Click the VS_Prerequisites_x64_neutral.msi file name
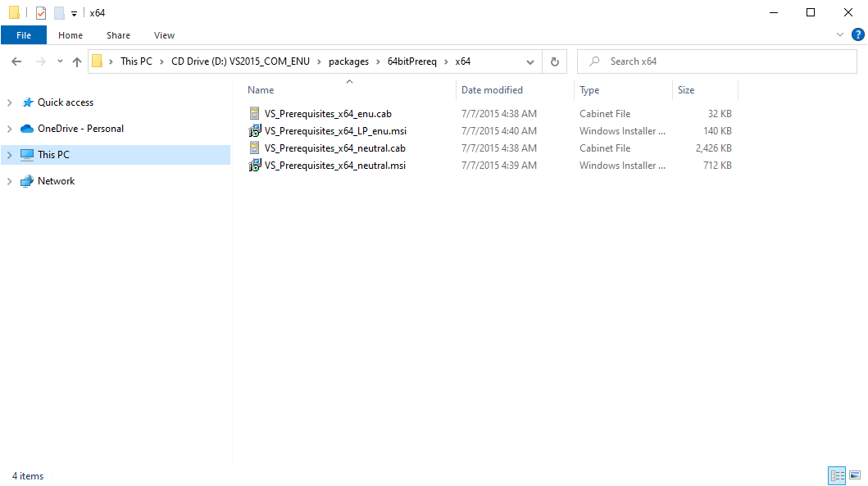The height and width of the screenshot is (486, 868). click(335, 165)
